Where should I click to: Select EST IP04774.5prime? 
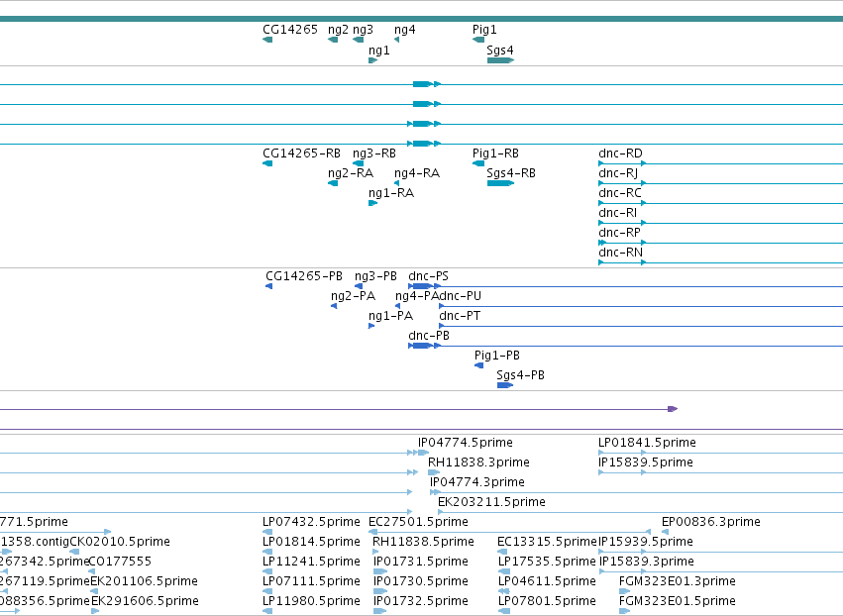[x=465, y=443]
